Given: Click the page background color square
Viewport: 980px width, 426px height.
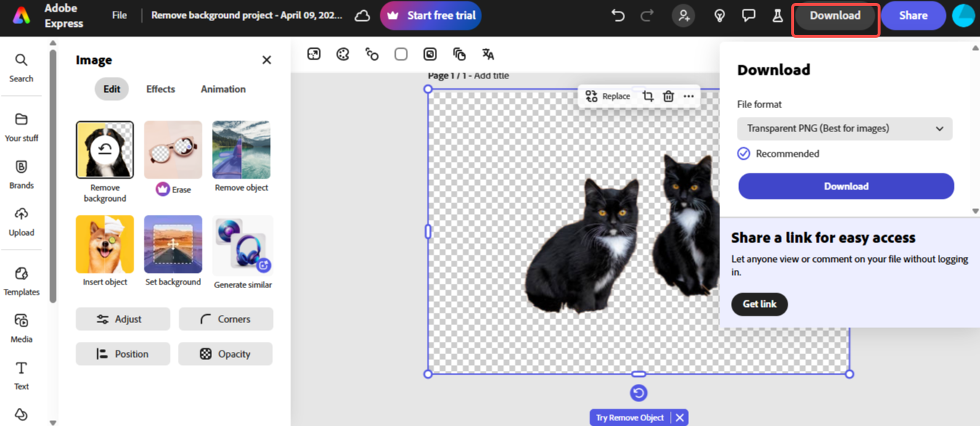Looking at the screenshot, I should [x=401, y=54].
